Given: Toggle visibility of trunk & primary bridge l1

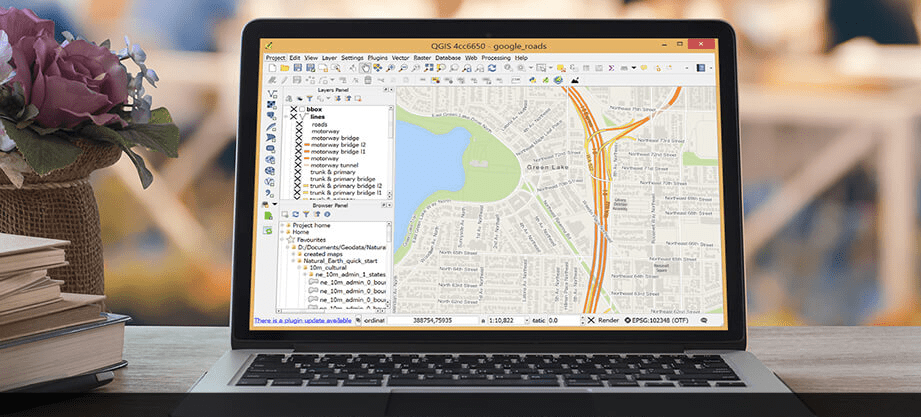Looking at the screenshot, I should pyautogui.click(x=299, y=193).
